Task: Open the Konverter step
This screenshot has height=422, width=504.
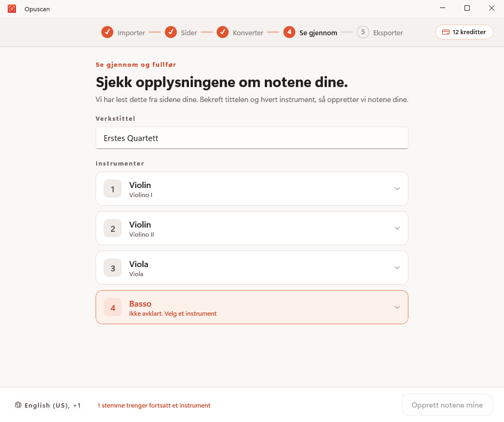Action: [240, 33]
